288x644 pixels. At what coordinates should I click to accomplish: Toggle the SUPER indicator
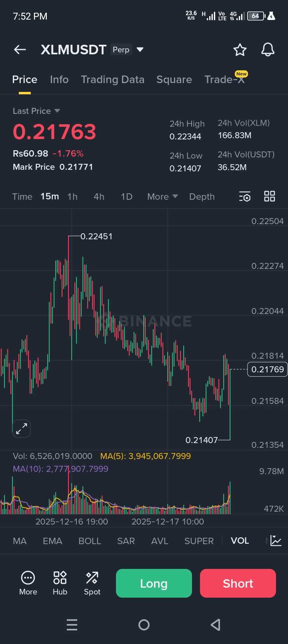pyautogui.click(x=199, y=541)
